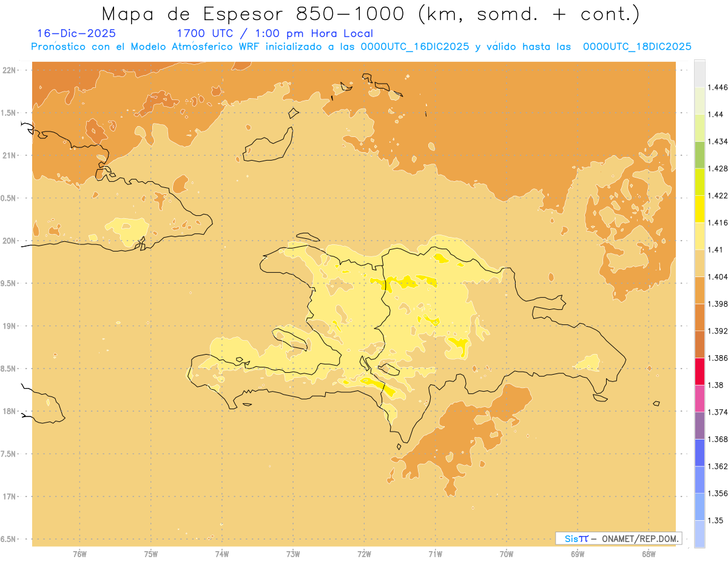This screenshot has width=728, height=562.
Task: Click the 74W longitude label
Action: [x=222, y=554]
